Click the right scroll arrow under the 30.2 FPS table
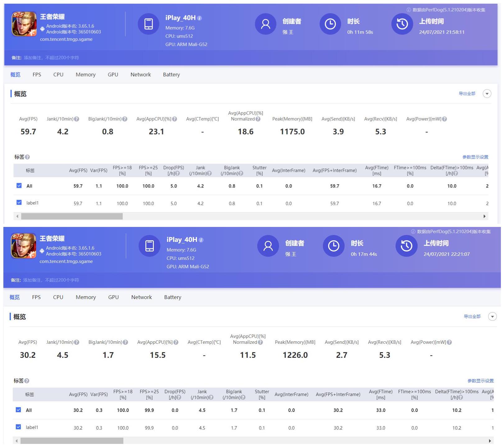Screen dimensions: 504x447 pyautogui.click(x=490, y=441)
